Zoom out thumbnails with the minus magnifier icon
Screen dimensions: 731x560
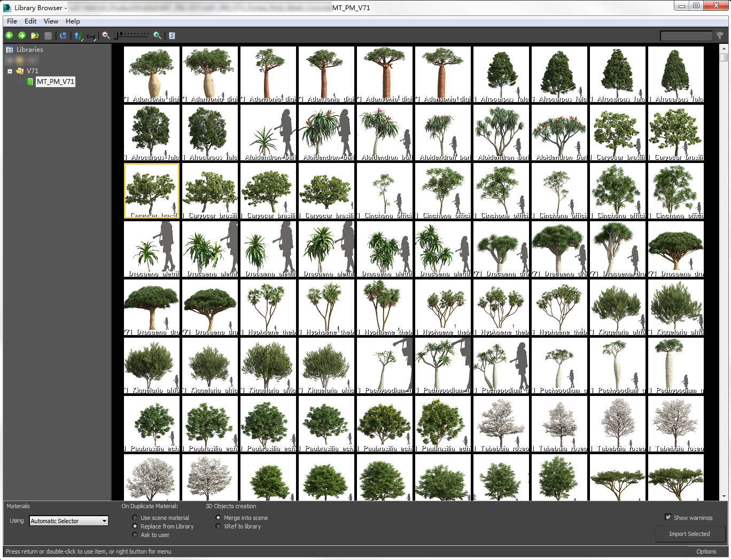(106, 35)
